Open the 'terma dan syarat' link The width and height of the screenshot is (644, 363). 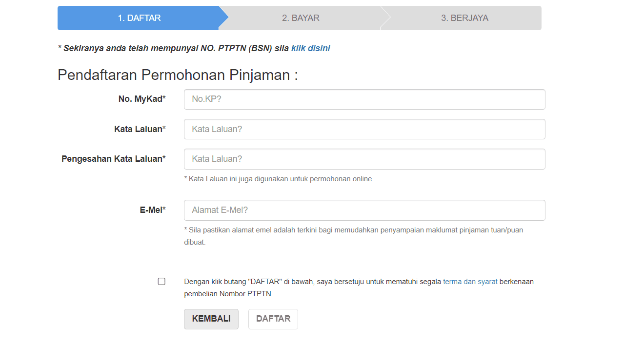click(x=470, y=282)
